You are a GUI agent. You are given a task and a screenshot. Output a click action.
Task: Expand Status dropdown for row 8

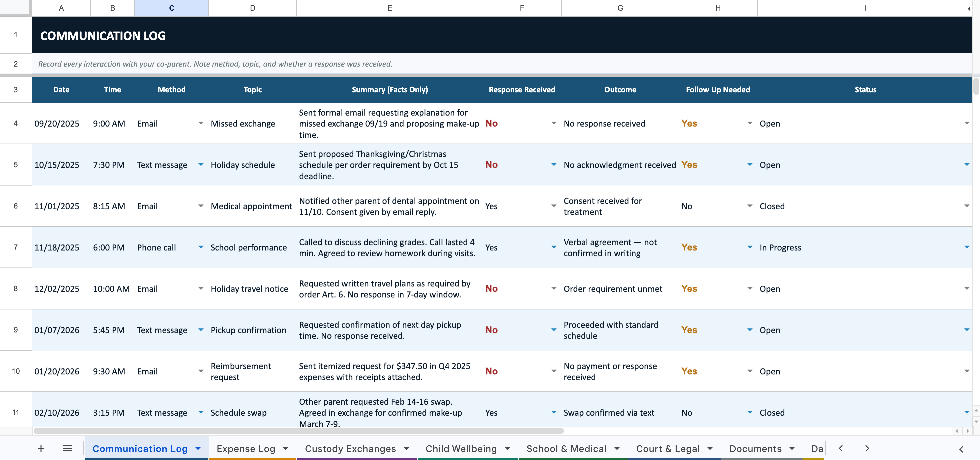coord(966,288)
